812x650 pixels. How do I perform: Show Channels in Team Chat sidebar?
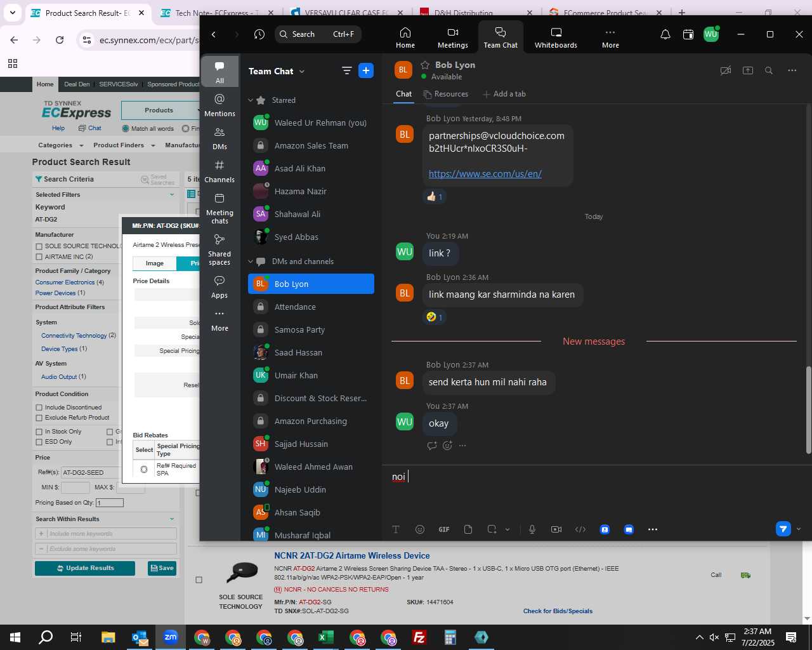(x=219, y=171)
